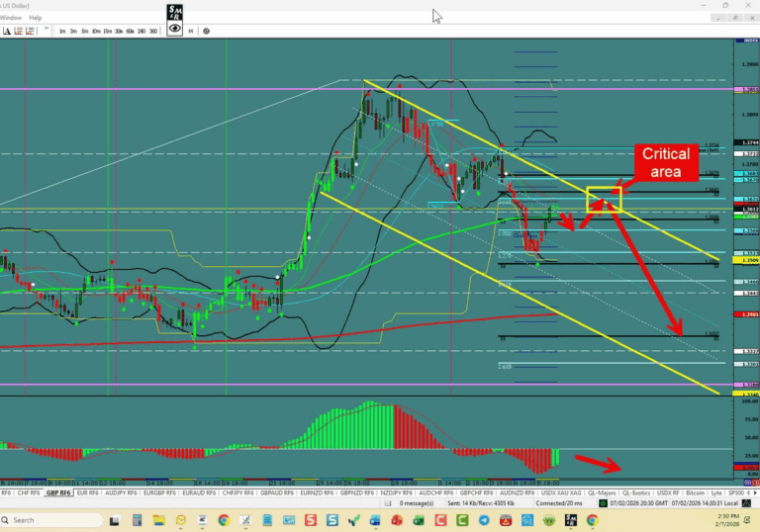Open the AUDNZD RF6 chart tab
This screenshot has height=532, width=760.
(517, 492)
